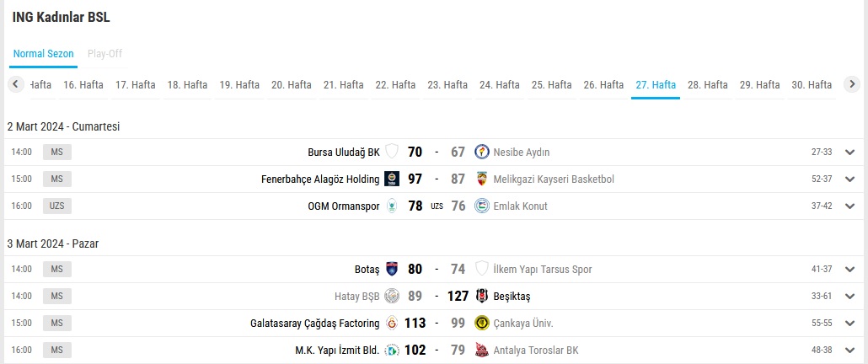Click the Çankaya Üniv. team logo

click(x=482, y=323)
